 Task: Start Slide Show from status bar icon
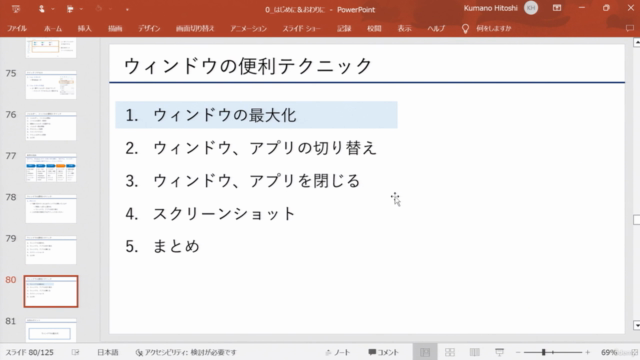(x=499, y=352)
